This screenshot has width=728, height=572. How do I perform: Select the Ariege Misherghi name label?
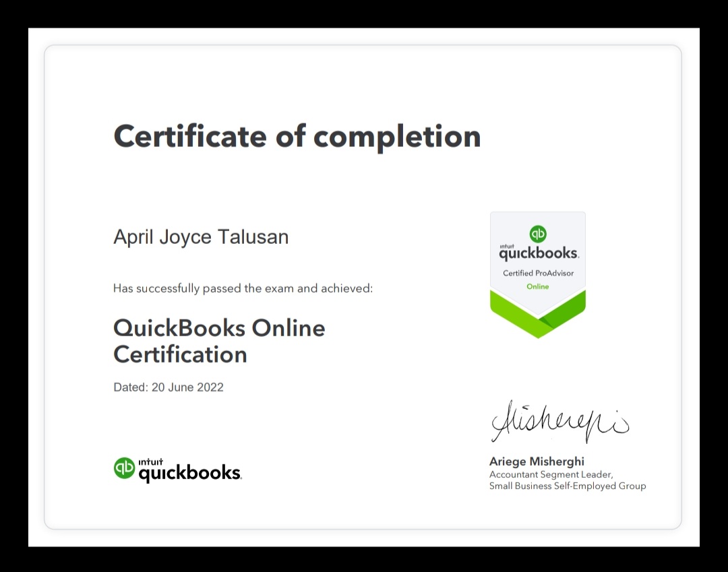click(537, 462)
